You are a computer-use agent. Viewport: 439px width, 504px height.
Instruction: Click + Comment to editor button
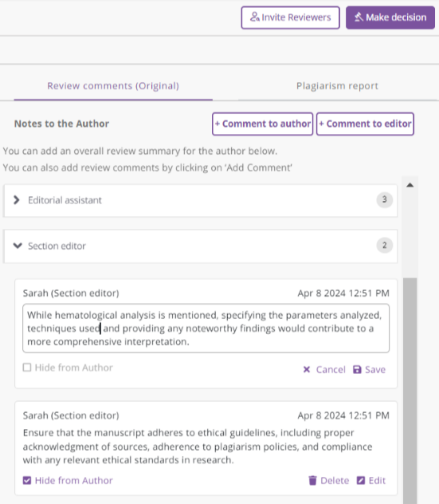tap(365, 124)
